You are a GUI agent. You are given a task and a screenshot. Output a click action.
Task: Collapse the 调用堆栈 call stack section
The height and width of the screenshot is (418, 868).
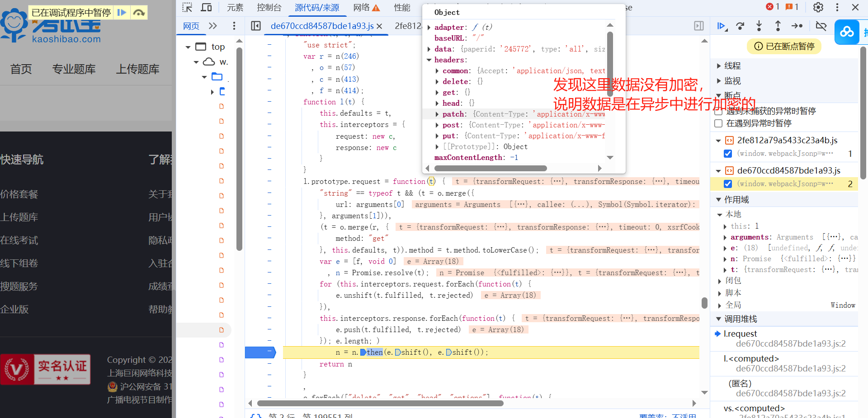[719, 319]
